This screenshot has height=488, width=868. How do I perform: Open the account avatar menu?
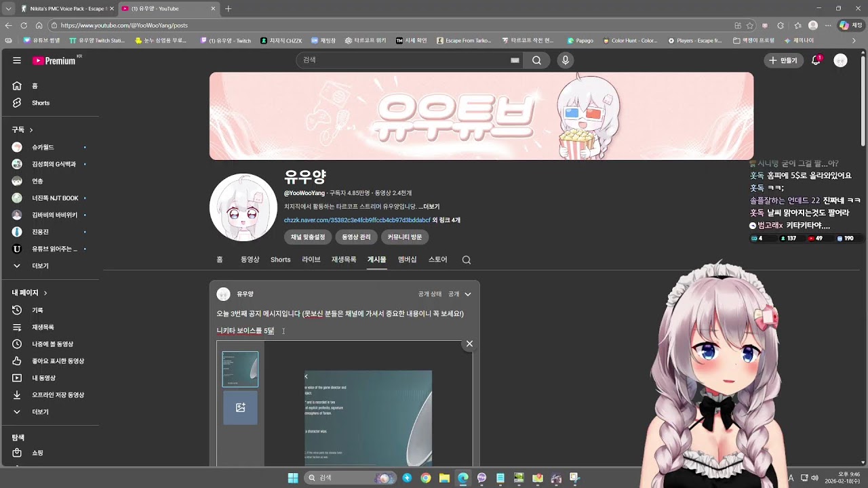(x=840, y=60)
